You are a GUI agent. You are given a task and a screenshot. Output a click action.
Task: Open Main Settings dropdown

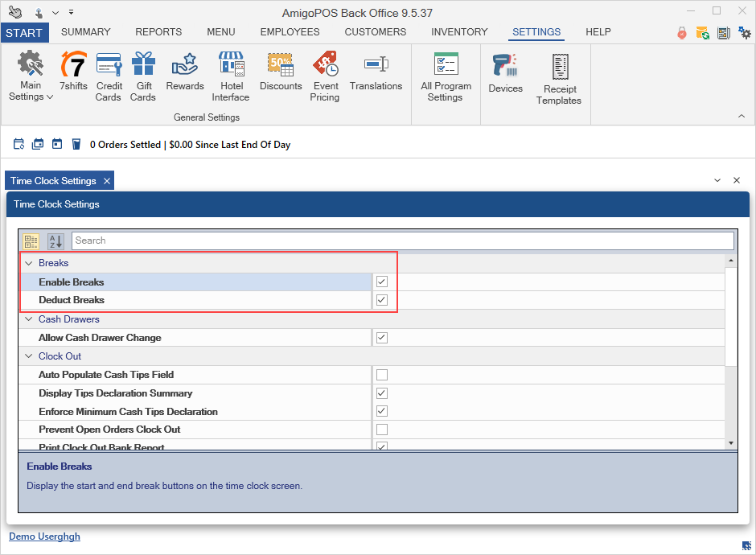31,76
